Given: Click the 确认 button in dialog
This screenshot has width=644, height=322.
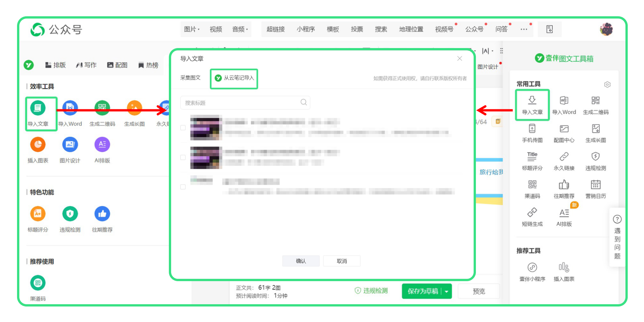Looking at the screenshot, I should pos(301,261).
